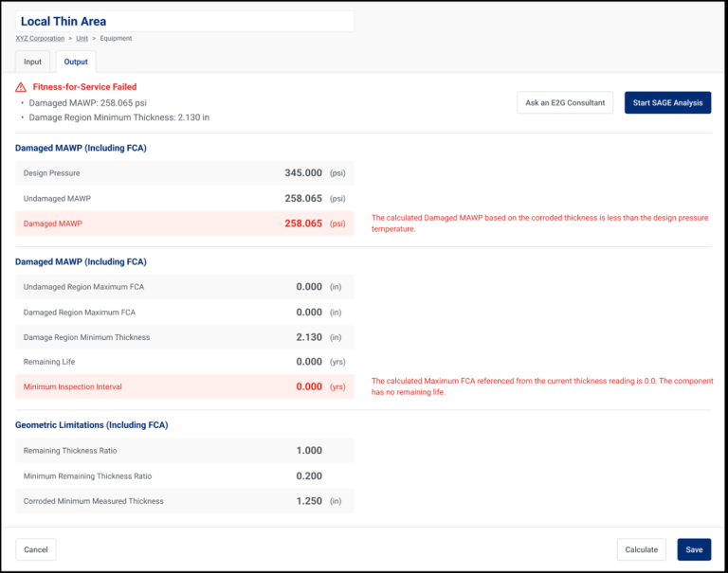Image resolution: width=728 pixels, height=573 pixels.
Task: Start the SAGE Analysis
Action: (667, 102)
